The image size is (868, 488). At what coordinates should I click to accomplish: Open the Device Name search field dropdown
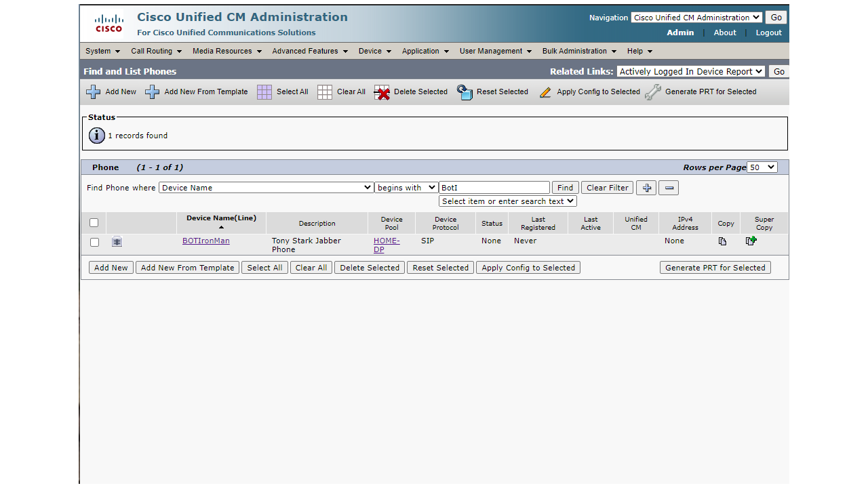click(x=267, y=188)
